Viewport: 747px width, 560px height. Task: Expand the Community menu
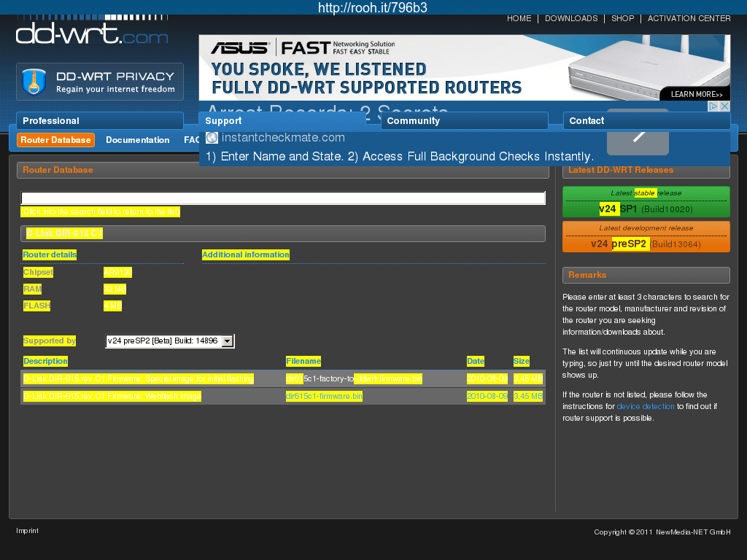coord(464,121)
